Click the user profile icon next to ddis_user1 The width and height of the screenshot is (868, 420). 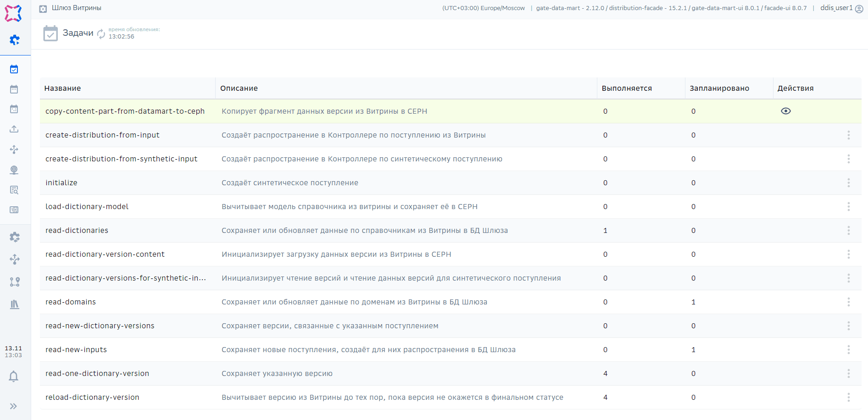coord(859,9)
